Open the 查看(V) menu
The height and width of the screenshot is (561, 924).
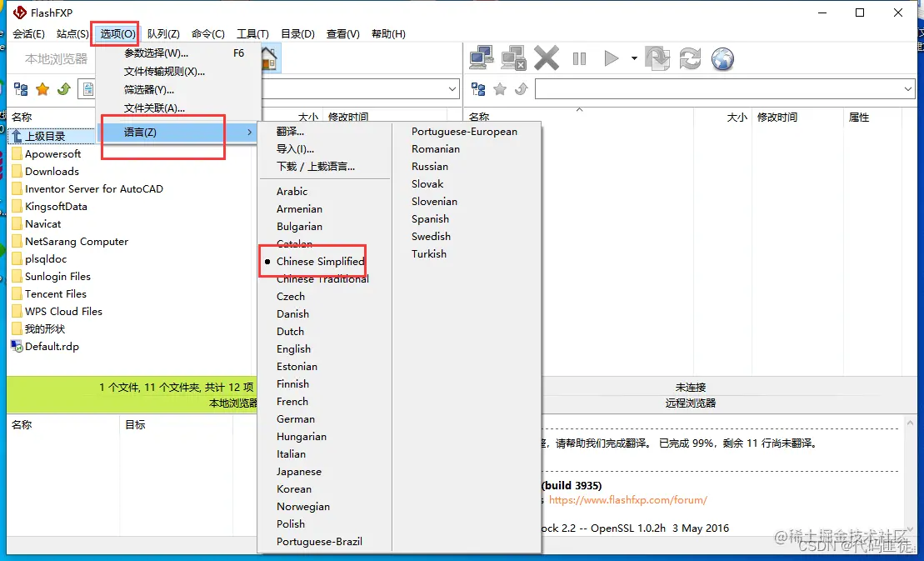tap(343, 33)
